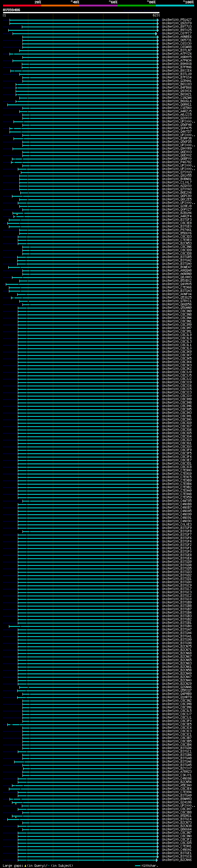Select the UniRef100_C6SX30 label
The width and height of the screenshot is (197, 868).
pyautogui.click(x=176, y=43)
